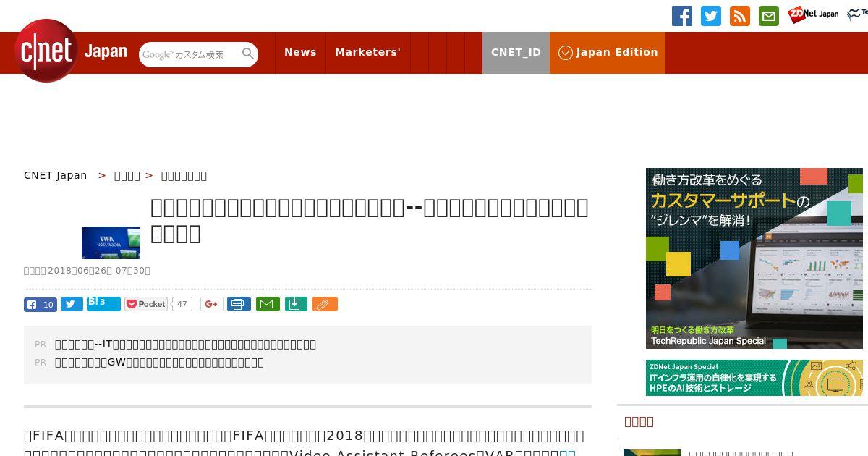Bookmark with Hatena B! button
868x456 pixels.
(x=103, y=304)
